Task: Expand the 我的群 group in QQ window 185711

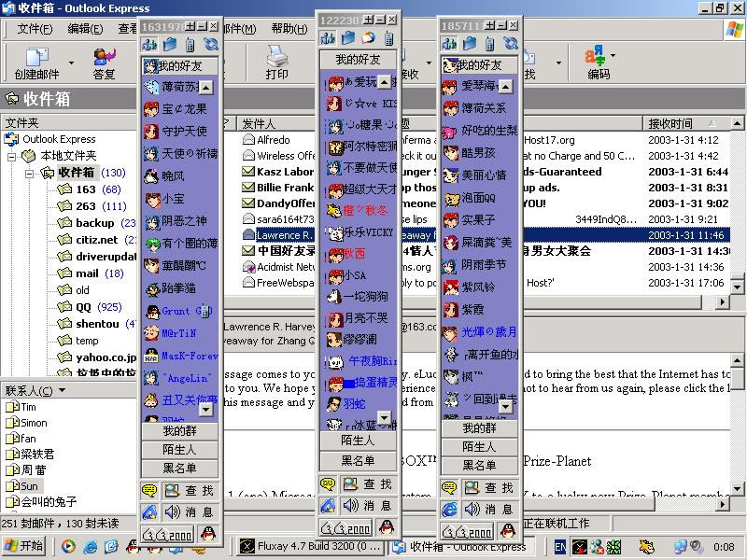Action: (479, 428)
